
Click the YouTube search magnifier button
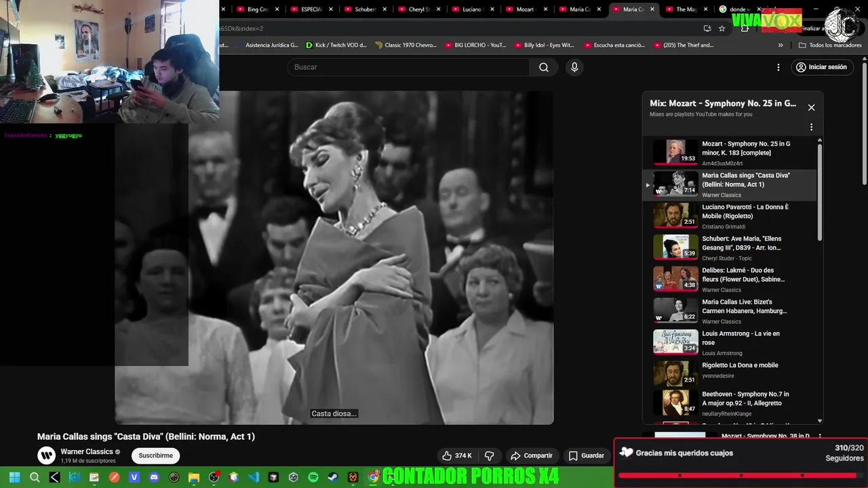pos(543,67)
